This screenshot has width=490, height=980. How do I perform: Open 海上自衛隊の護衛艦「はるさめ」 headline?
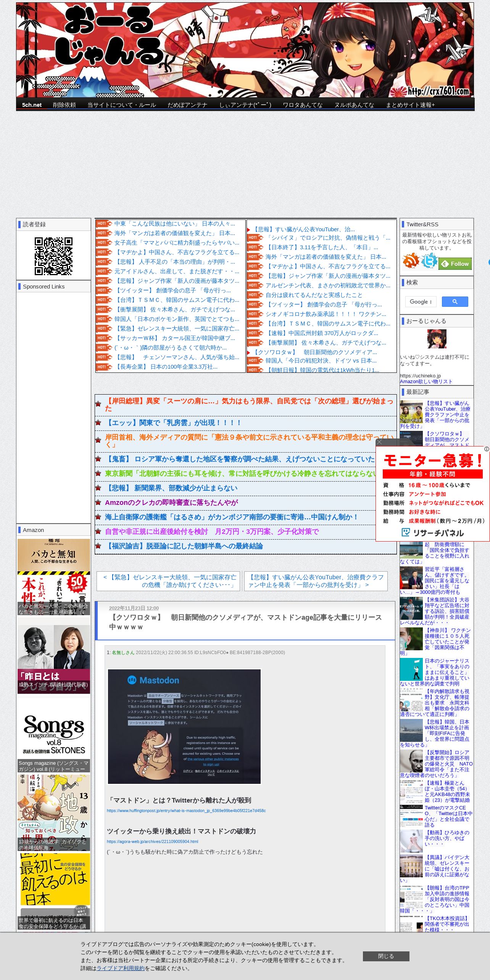click(232, 517)
